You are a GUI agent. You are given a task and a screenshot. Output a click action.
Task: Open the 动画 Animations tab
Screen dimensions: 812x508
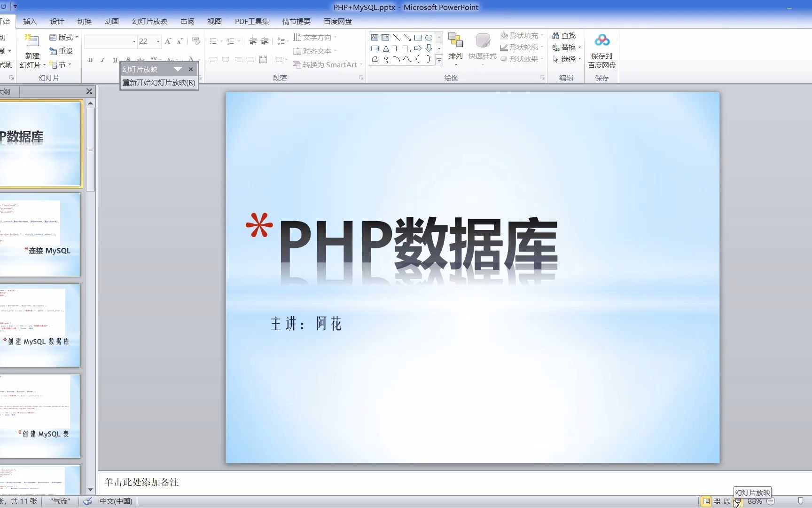click(112, 21)
